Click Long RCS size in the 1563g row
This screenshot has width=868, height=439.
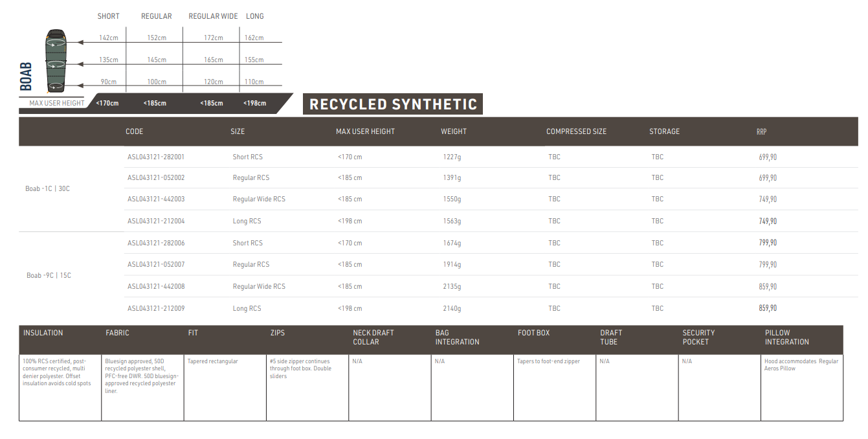coord(247,221)
